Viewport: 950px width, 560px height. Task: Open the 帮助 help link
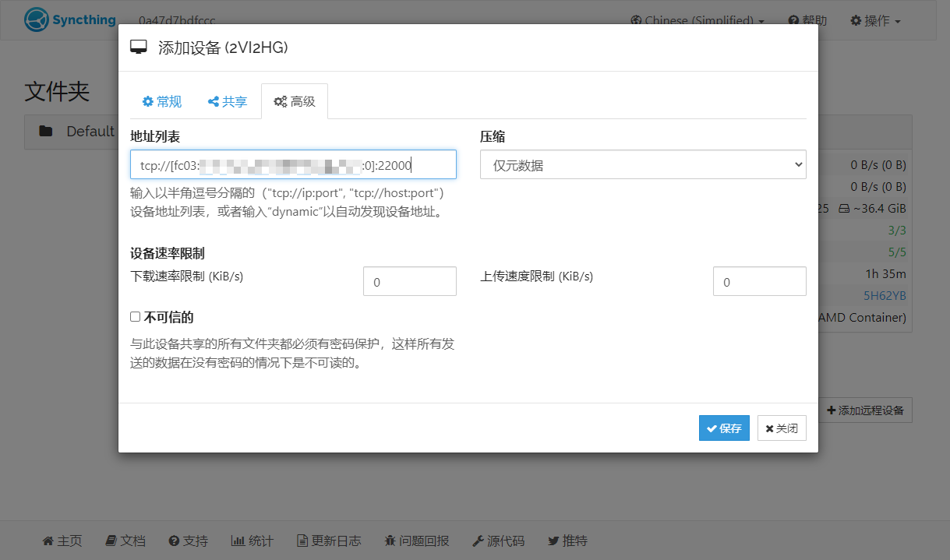click(807, 20)
